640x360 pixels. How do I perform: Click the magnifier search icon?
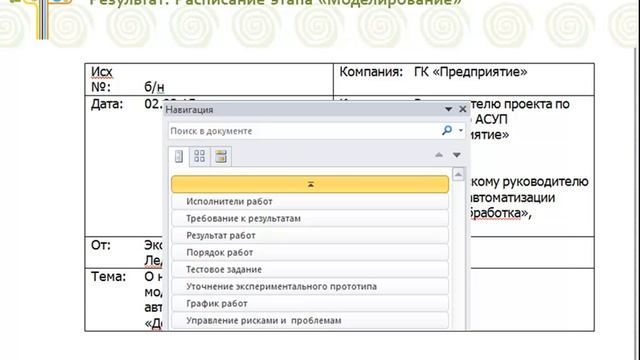(x=447, y=130)
